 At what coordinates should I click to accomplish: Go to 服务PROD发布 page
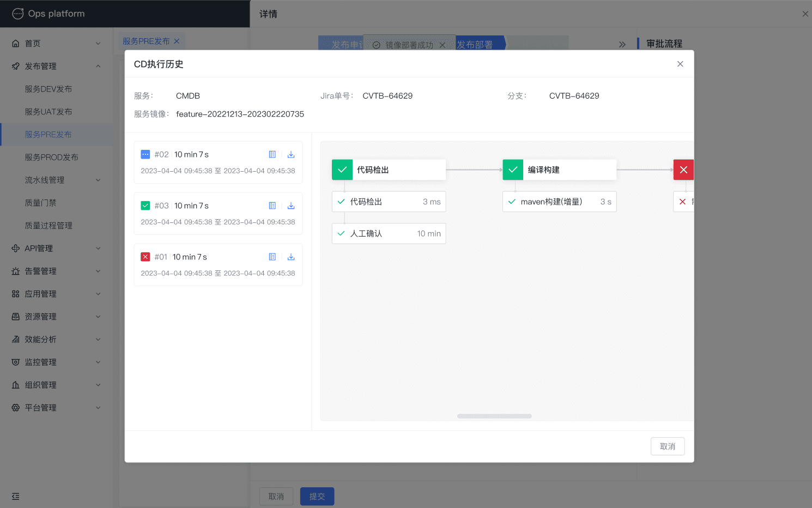click(x=52, y=158)
